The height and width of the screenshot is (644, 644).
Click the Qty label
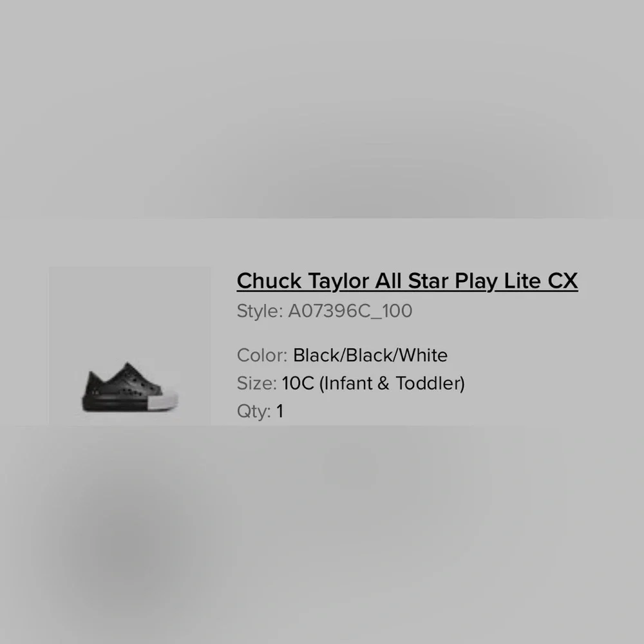click(x=253, y=411)
